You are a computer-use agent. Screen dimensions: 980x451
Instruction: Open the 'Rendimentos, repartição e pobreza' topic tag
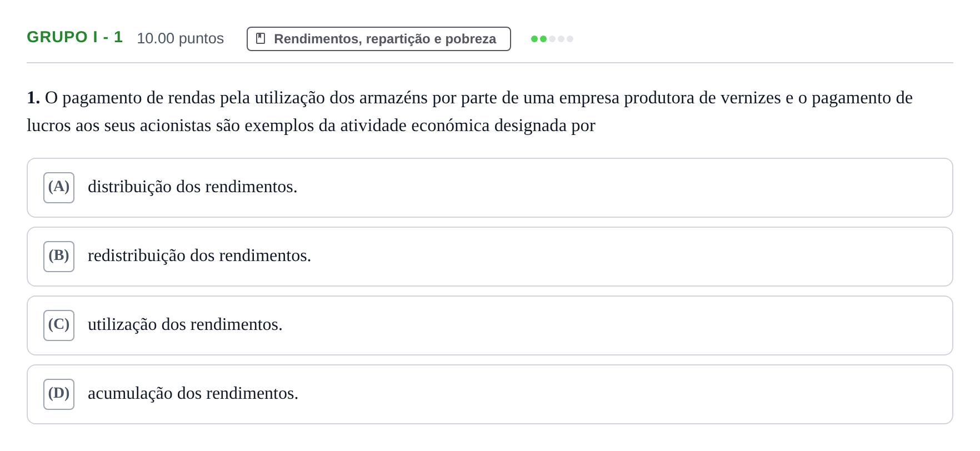379,39
